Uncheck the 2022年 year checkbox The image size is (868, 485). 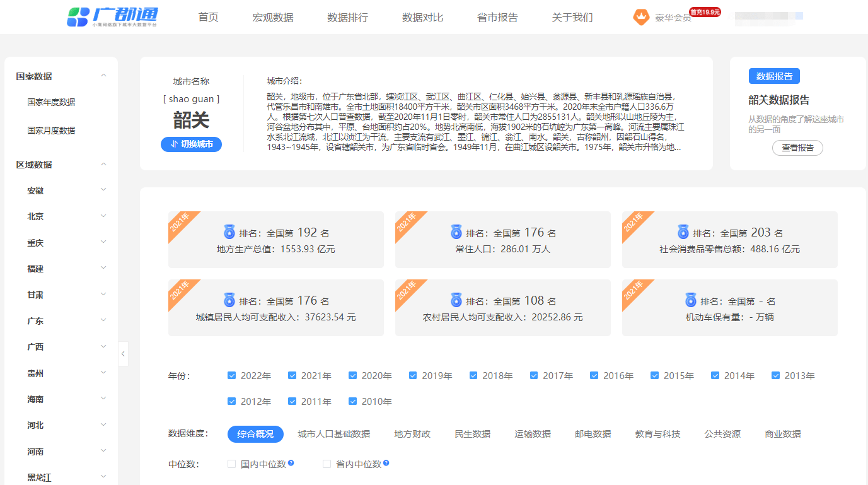[x=231, y=376]
